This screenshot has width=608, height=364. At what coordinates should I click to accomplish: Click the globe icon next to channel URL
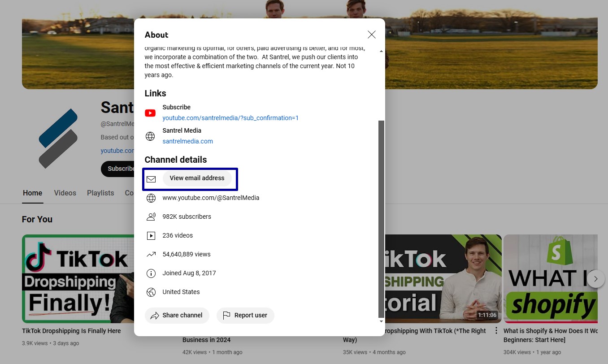pyautogui.click(x=151, y=198)
